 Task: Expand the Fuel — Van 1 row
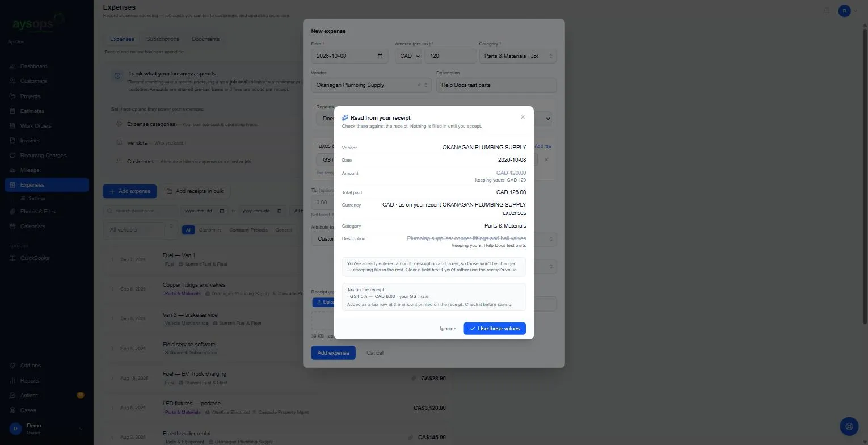[113, 259]
